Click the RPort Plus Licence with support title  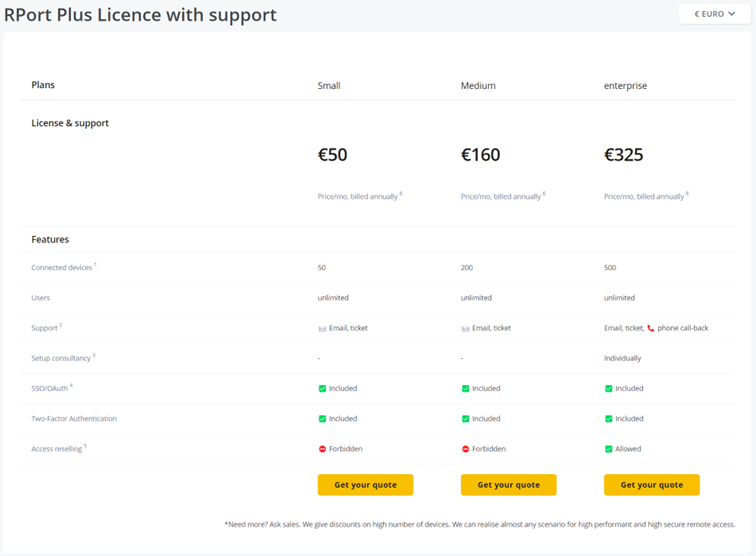(x=140, y=14)
